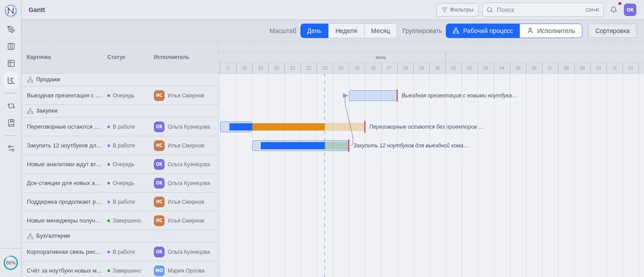Set scale to День

pos(314,31)
